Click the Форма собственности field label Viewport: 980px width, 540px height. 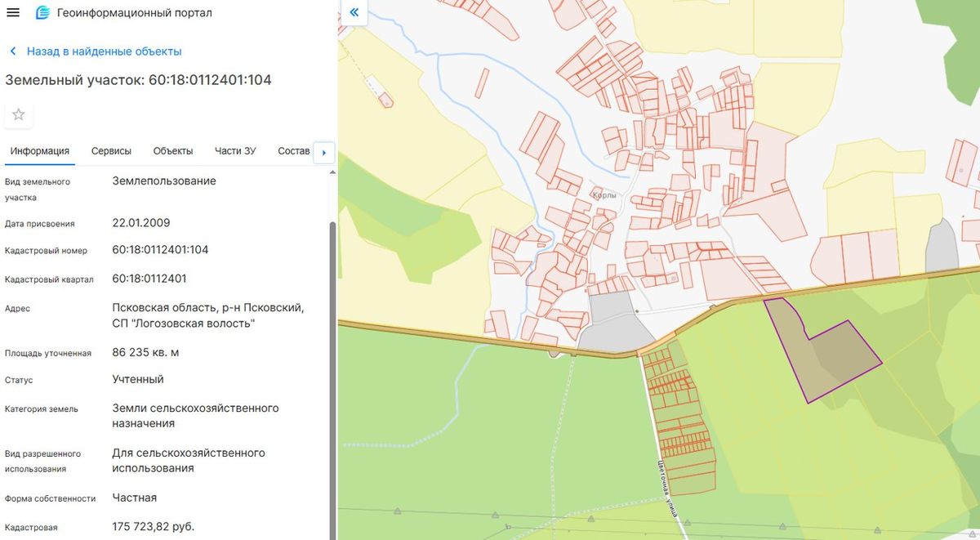click(51, 498)
